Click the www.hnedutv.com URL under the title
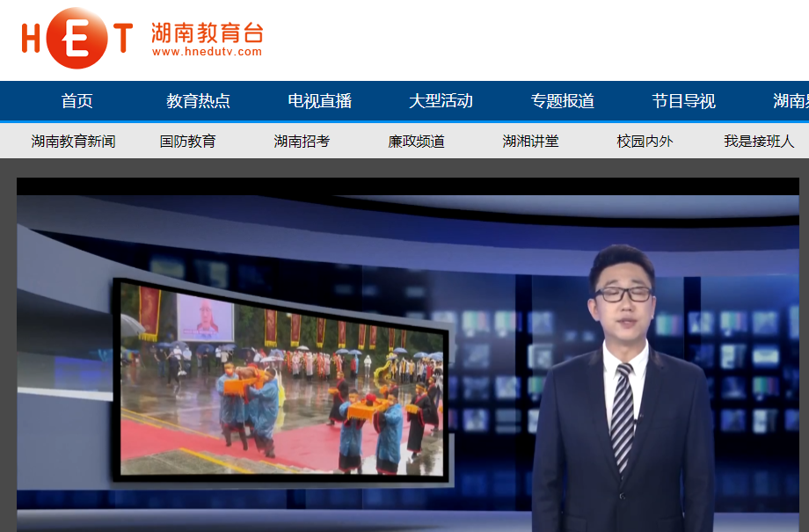Screen dimensions: 809x532 click(207, 52)
